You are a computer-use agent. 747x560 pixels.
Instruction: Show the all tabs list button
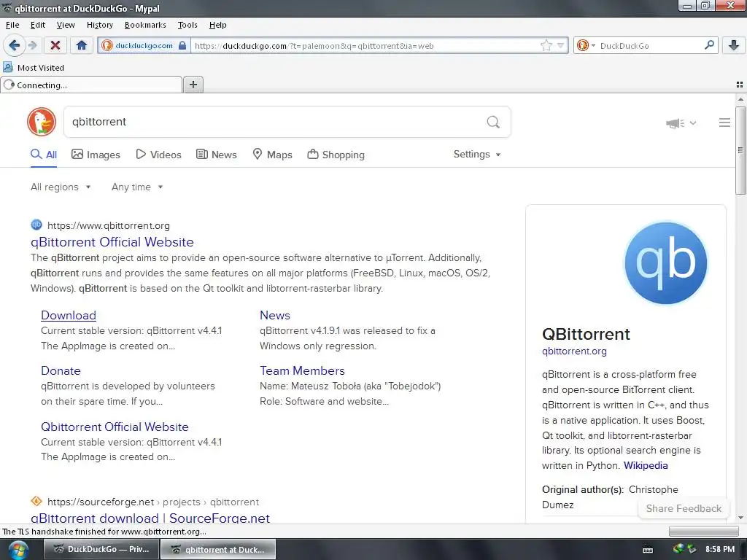click(x=740, y=85)
